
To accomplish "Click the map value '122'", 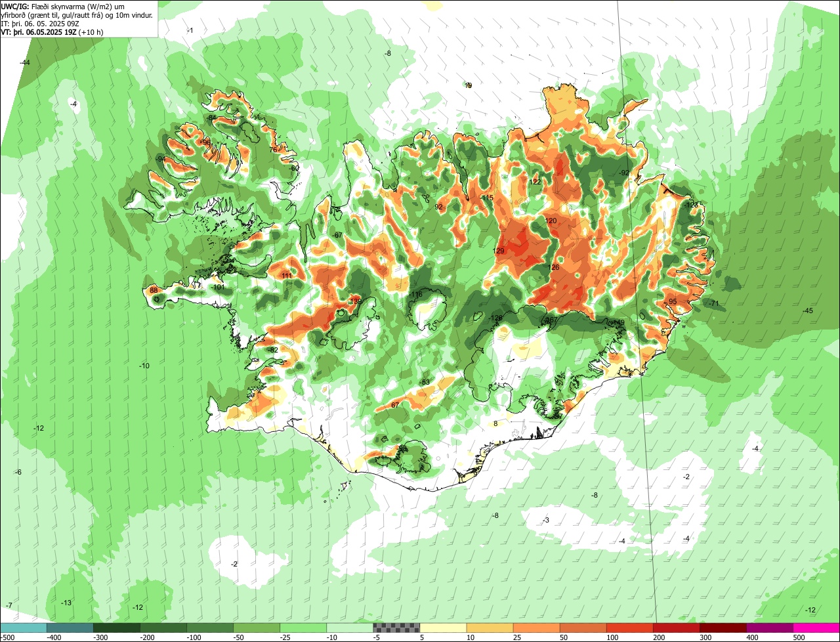I will [535, 182].
